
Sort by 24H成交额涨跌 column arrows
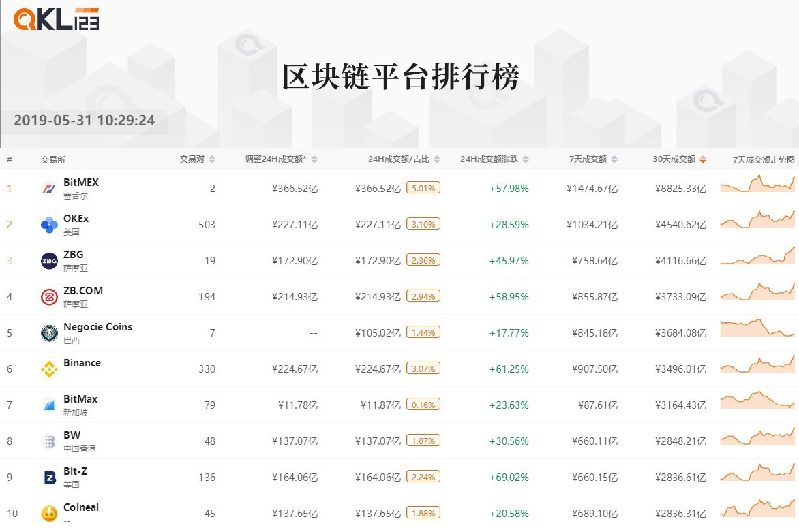pos(526,159)
